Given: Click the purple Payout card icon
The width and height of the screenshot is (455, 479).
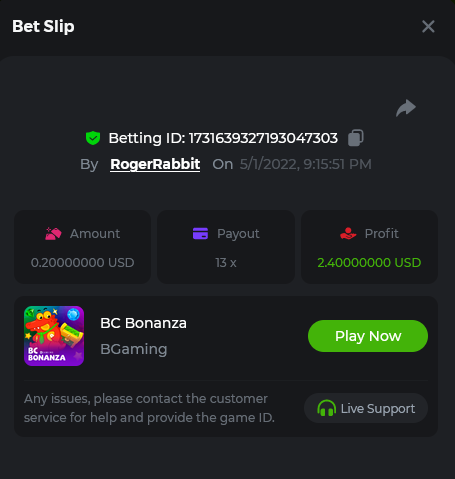Looking at the screenshot, I should tap(200, 233).
